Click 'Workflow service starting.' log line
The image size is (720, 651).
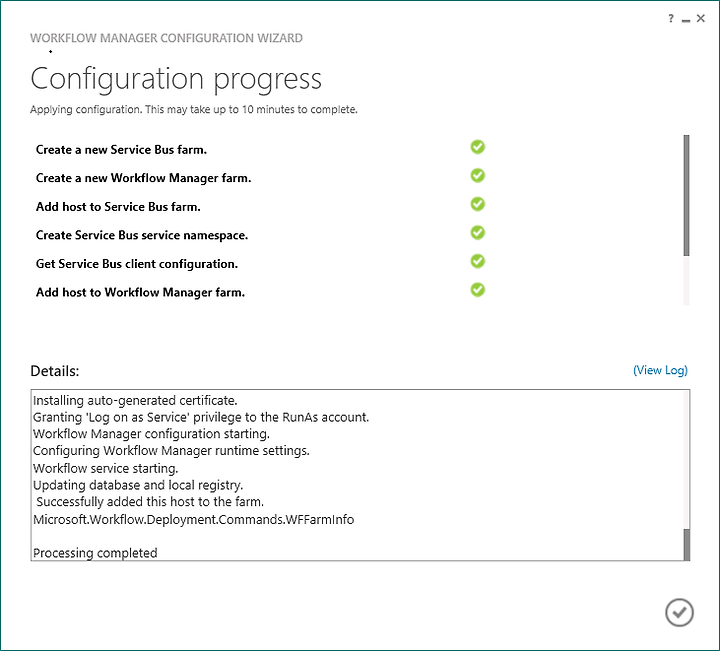106,468
